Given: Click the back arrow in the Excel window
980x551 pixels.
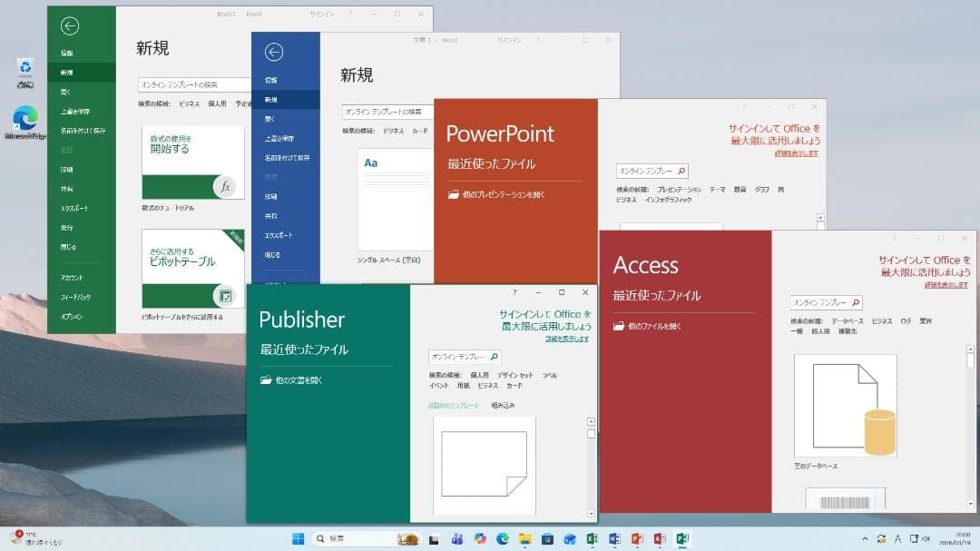Looking at the screenshot, I should pos(70,25).
